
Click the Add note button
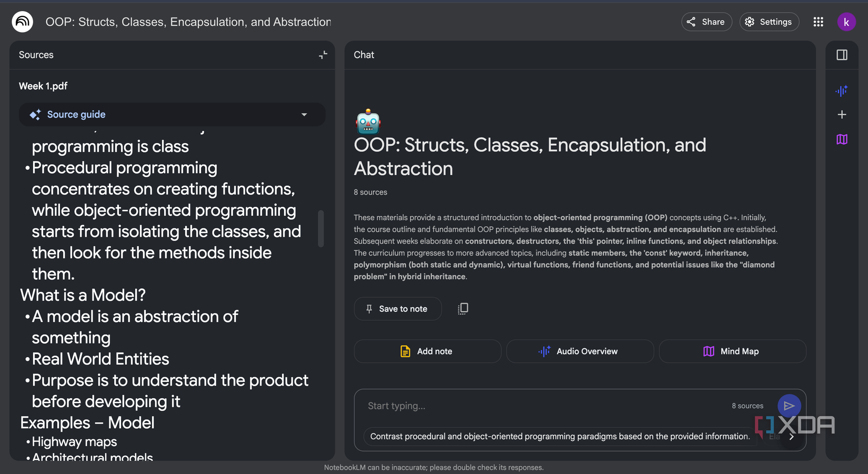coord(427,351)
